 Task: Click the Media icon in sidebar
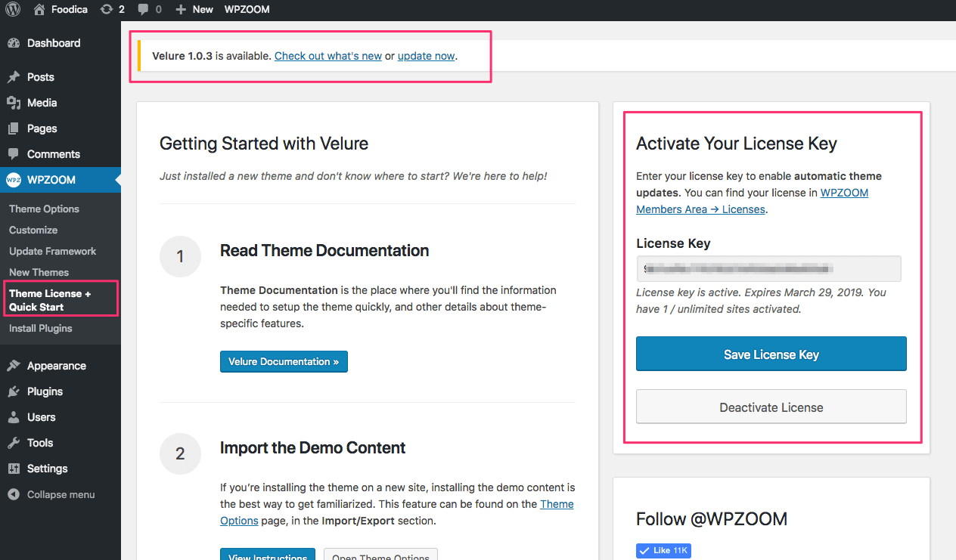tap(14, 103)
